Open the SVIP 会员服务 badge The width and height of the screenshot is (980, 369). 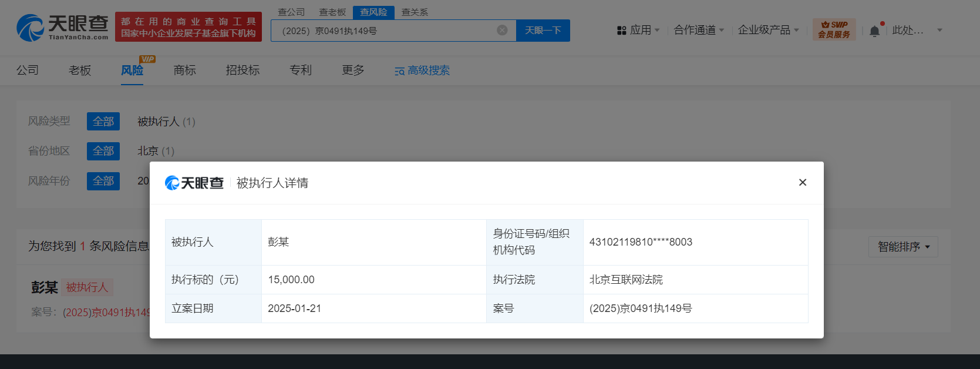pos(834,30)
